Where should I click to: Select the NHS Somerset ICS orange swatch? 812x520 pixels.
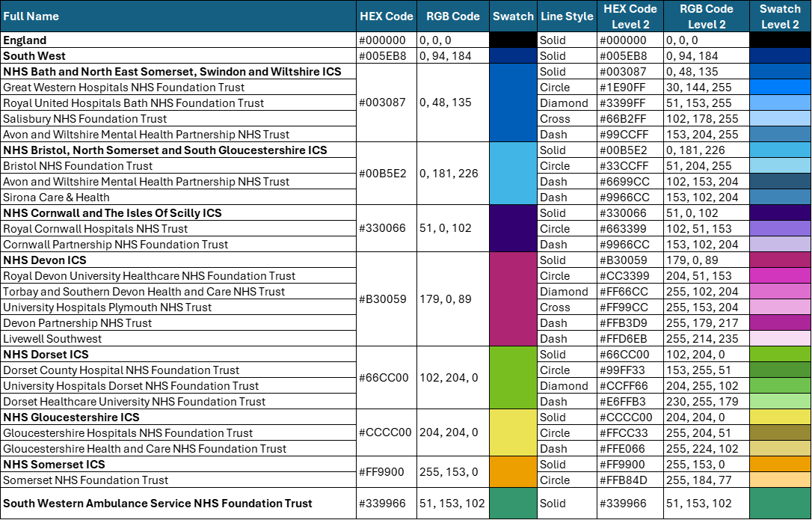coord(513,472)
